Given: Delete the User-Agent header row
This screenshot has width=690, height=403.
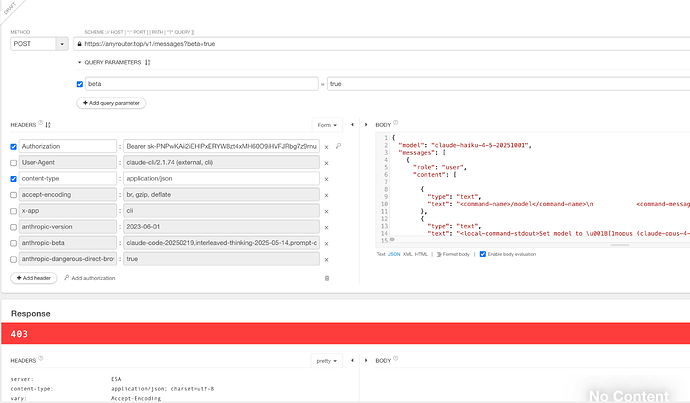Looking at the screenshot, I should click(x=327, y=163).
